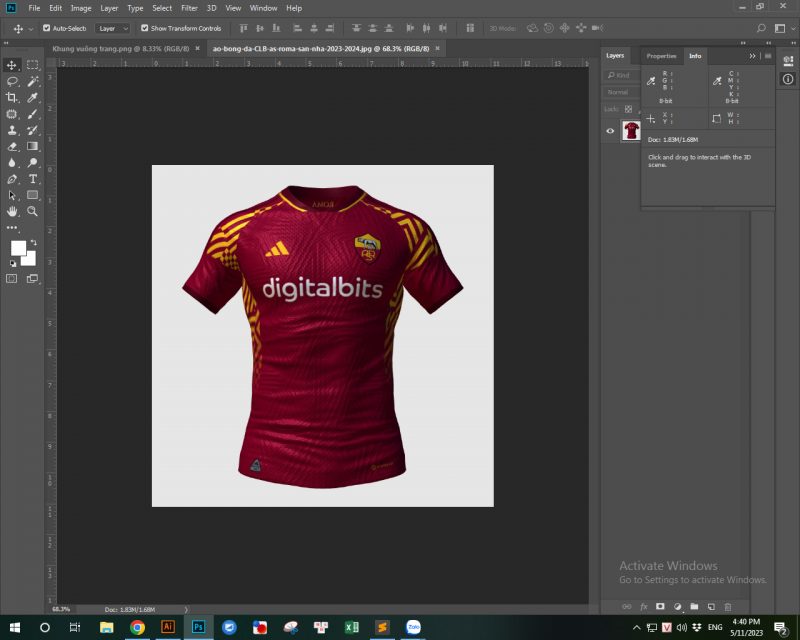Select the Rectangular Marquee tool
Screen dimensions: 800x640
(33, 65)
